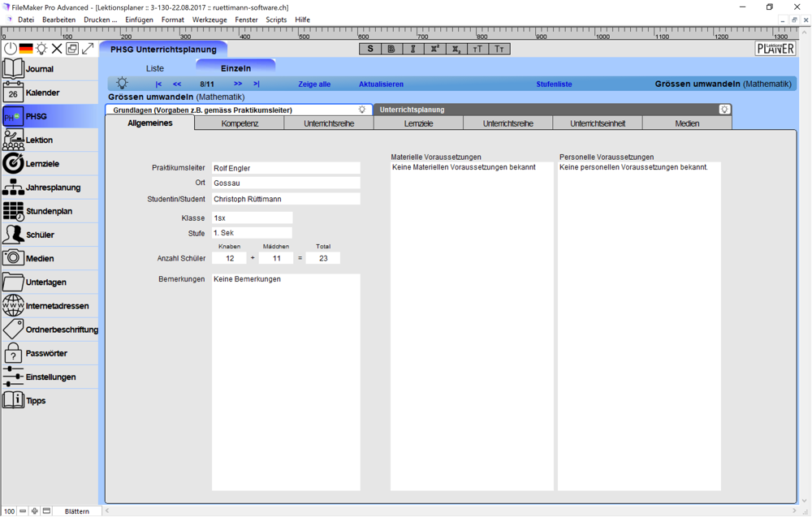Toggle the status toolbar button in the bottom bar

[x=46, y=511]
